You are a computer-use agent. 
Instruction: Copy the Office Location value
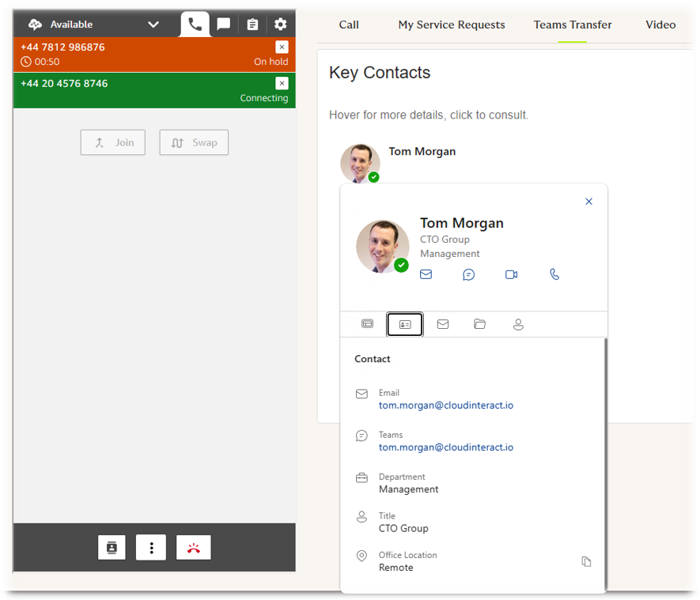586,561
